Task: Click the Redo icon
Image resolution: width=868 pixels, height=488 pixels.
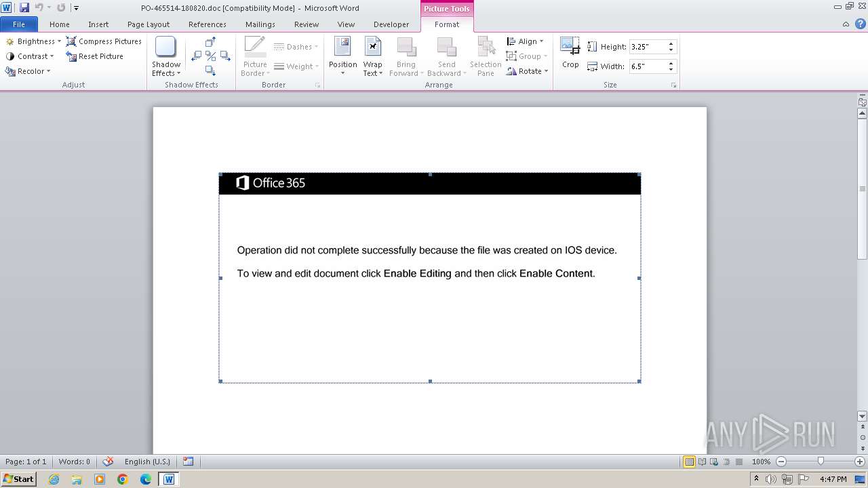Action: 61,7
